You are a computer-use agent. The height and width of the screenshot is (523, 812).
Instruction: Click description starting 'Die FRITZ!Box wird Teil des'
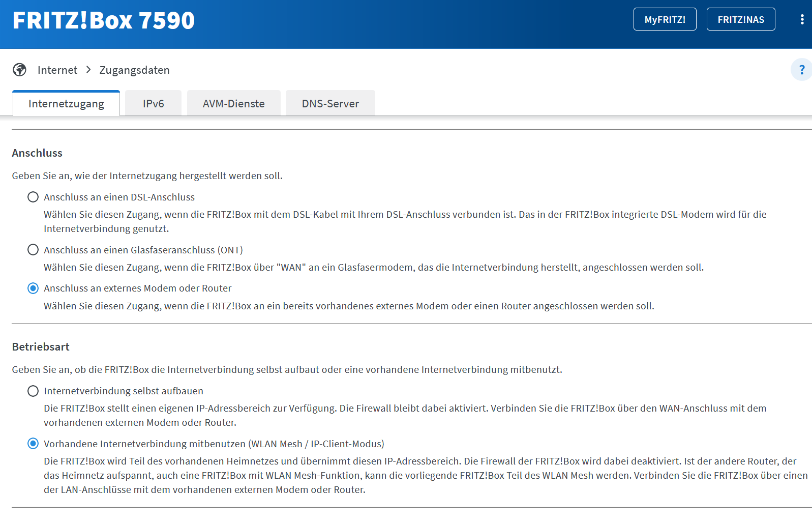pos(426,475)
